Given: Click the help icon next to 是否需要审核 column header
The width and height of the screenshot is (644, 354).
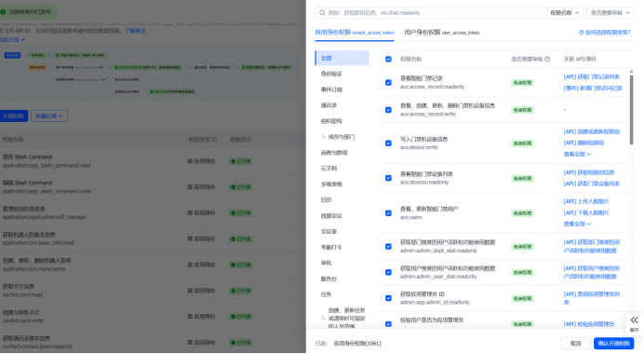Looking at the screenshot, I should [x=547, y=60].
